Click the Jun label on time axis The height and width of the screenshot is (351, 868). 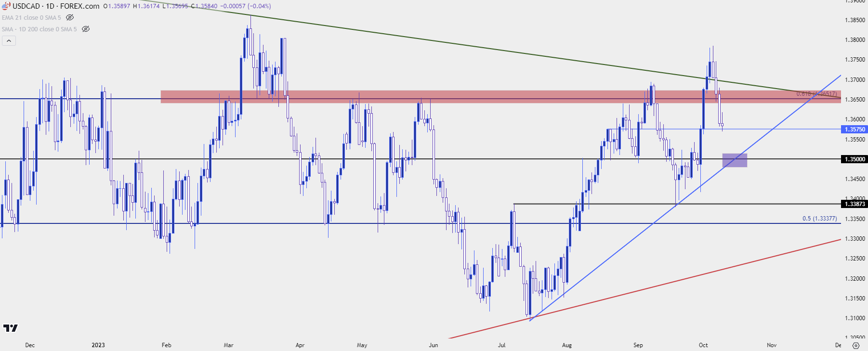434,345
